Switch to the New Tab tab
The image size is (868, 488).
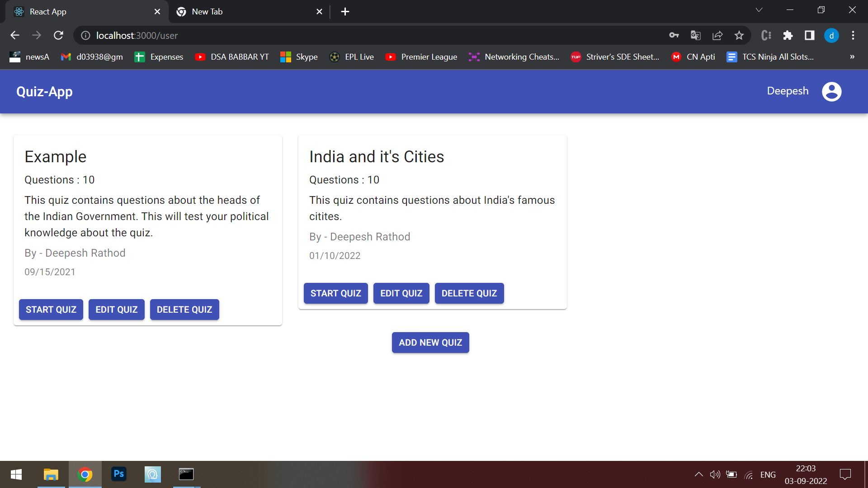coord(249,12)
